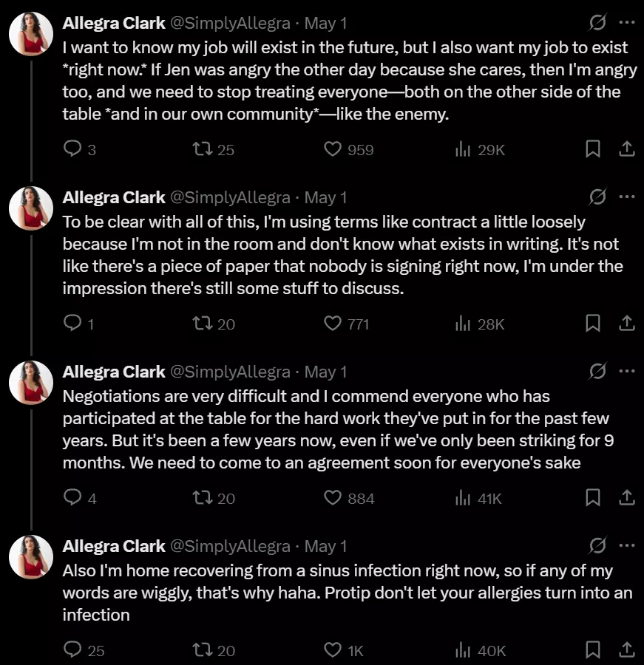The height and width of the screenshot is (665, 644).
Task: Open Allegra Clark avatar on first tweet
Action: (x=31, y=34)
